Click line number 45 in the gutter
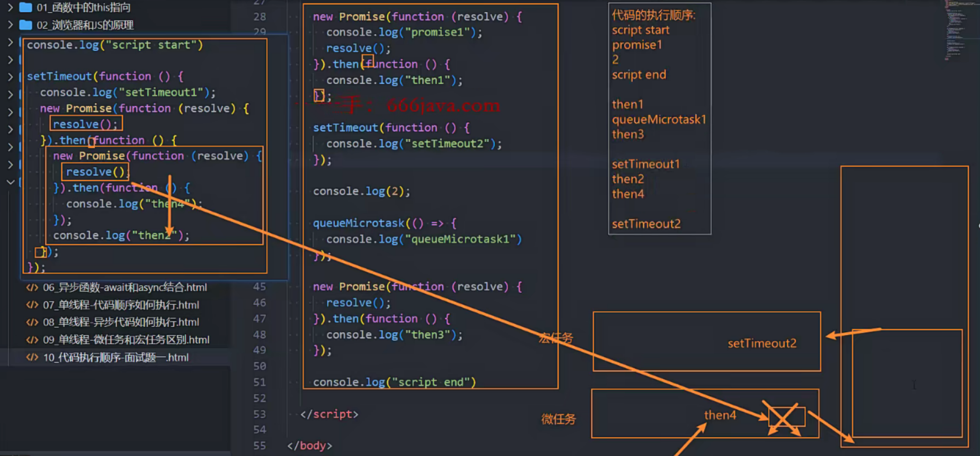 click(260, 287)
